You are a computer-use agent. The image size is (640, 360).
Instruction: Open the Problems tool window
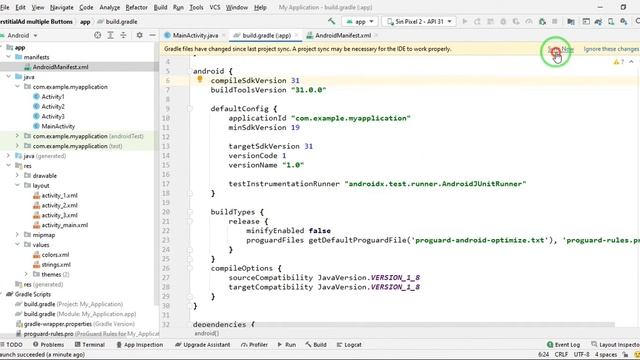click(48, 344)
